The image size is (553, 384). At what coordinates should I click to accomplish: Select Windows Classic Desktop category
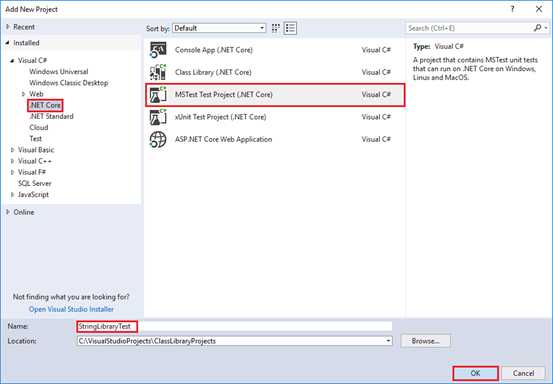68,83
